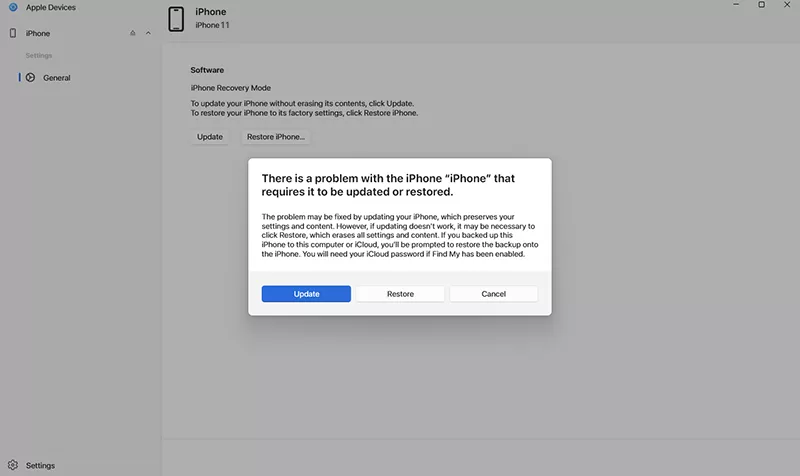Click the Apple Devices logo icon
Image resolution: width=800 pixels, height=476 pixels.
tap(12, 7)
